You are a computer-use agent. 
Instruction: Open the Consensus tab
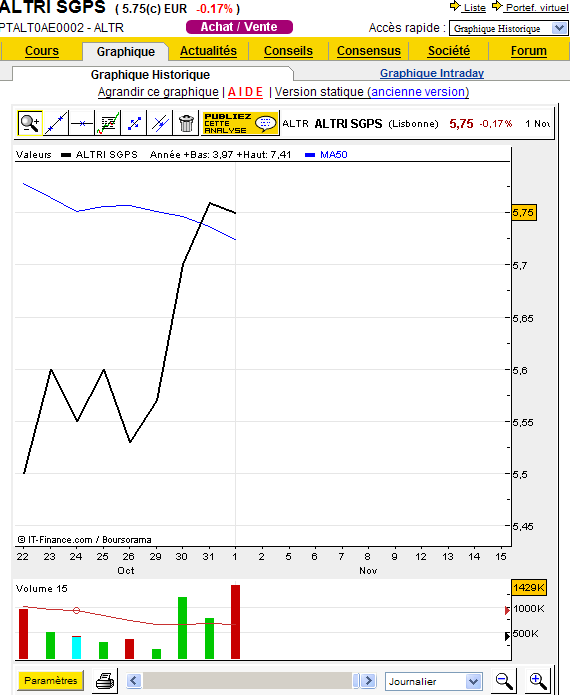coord(368,51)
